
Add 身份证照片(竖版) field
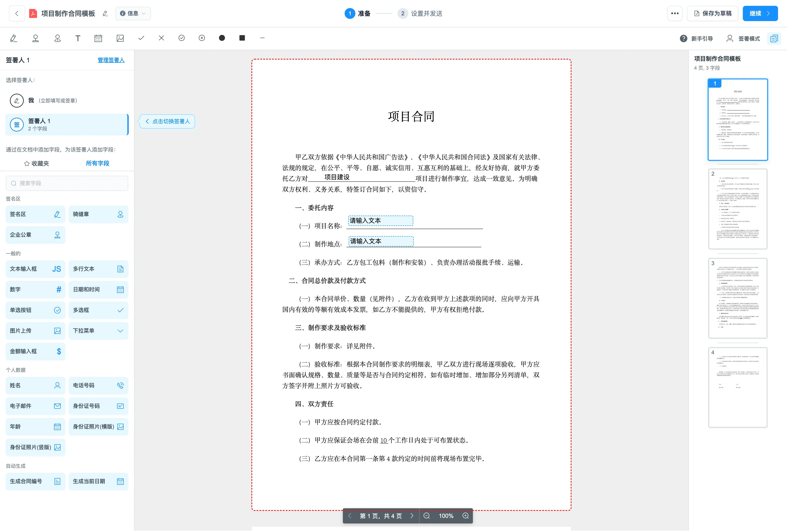[x=36, y=448]
